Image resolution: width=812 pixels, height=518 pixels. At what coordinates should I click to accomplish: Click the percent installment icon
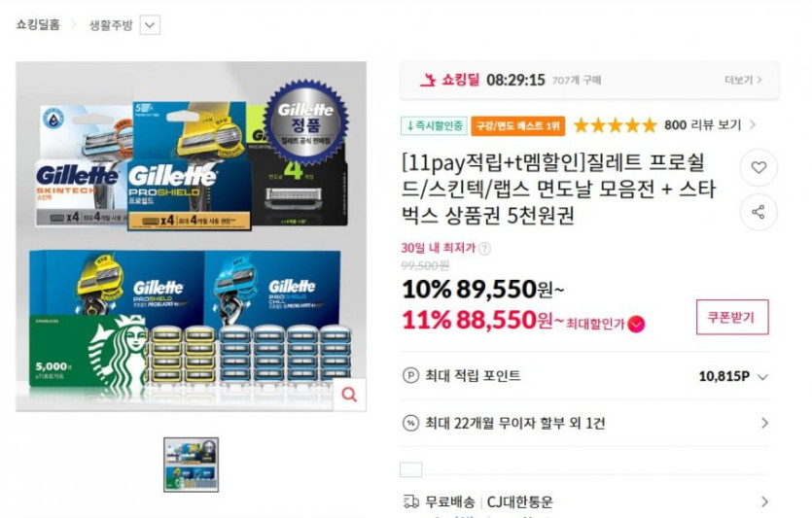point(410,424)
